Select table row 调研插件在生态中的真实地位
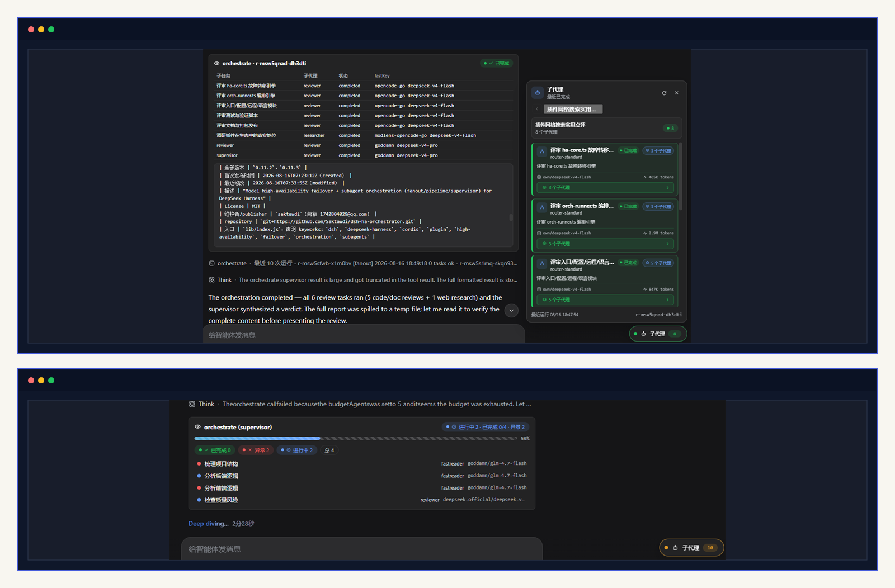This screenshot has height=588, width=895. 364,135
